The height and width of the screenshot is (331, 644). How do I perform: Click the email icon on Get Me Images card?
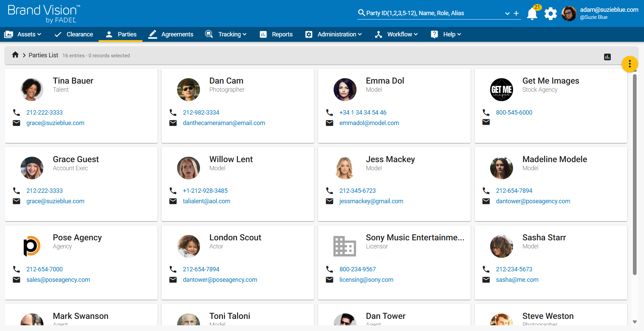[486, 122]
